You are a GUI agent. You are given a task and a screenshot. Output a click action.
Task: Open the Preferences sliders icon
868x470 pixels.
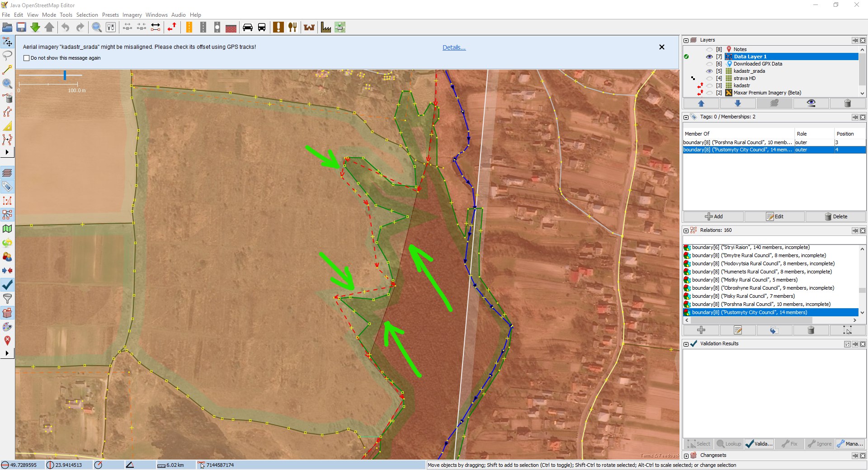pos(111,28)
